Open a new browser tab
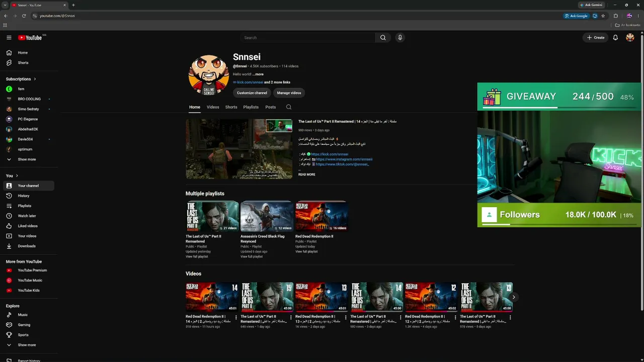Screen dimensions: 644x362 coord(73,5)
